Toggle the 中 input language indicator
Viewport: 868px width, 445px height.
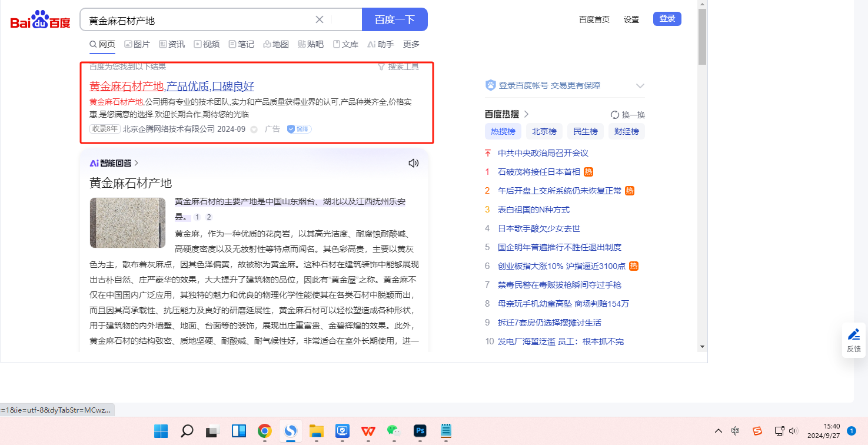735,431
